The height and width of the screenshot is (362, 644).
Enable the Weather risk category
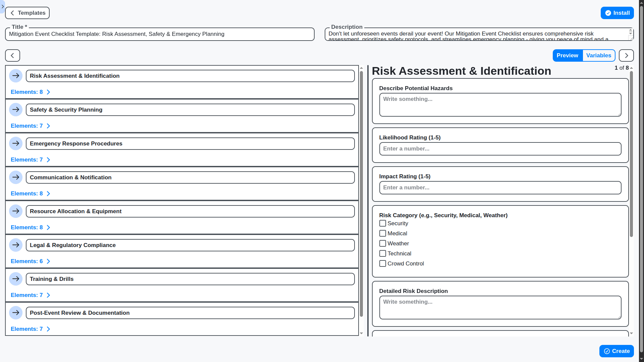[x=383, y=243]
